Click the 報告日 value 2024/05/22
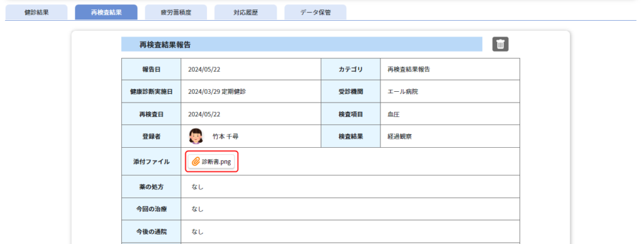Image resolution: width=644 pixels, height=244 pixels. click(x=204, y=69)
